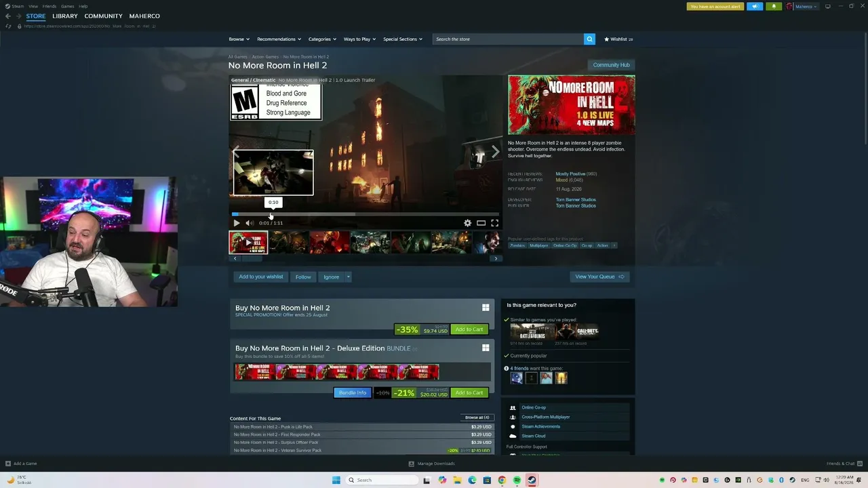Click the Maherco profile avatar
The width and height of the screenshot is (868, 488).
(789, 7)
